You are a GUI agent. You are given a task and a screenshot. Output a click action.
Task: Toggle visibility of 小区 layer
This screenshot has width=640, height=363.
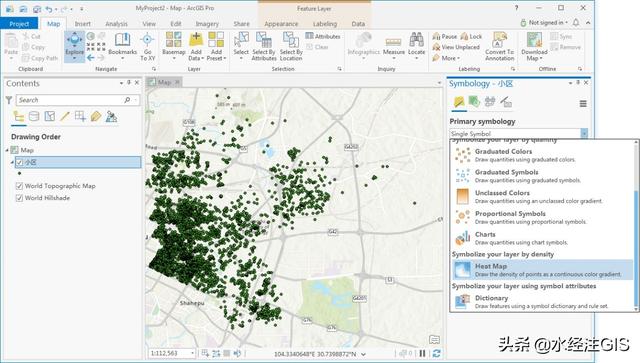pos(19,162)
